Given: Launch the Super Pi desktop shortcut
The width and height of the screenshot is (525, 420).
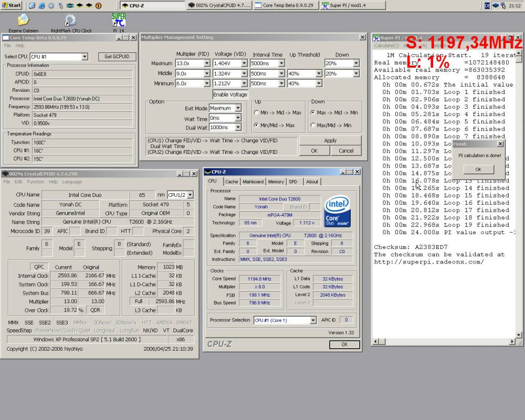Looking at the screenshot, I should 118,20.
